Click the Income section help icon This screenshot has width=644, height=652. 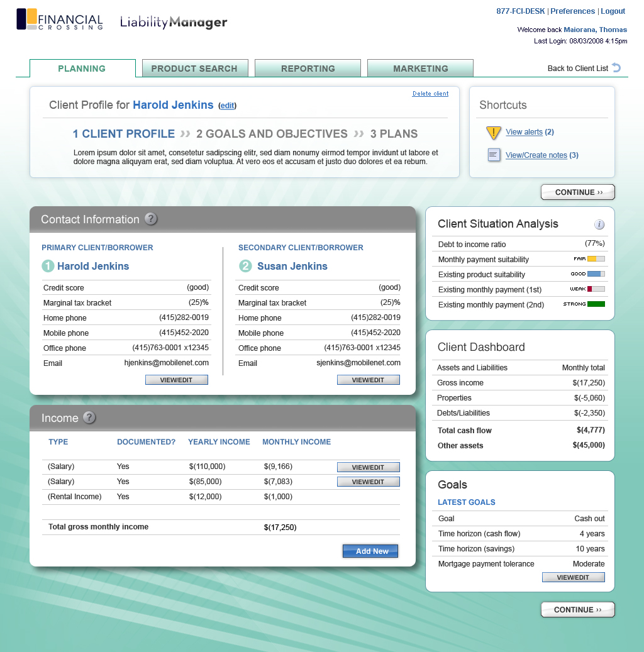click(x=89, y=417)
